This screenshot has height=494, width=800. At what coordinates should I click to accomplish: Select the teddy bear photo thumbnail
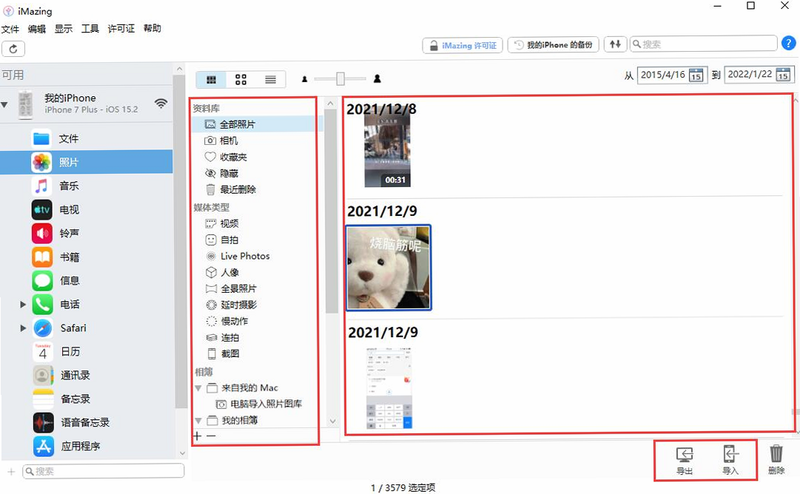click(389, 268)
